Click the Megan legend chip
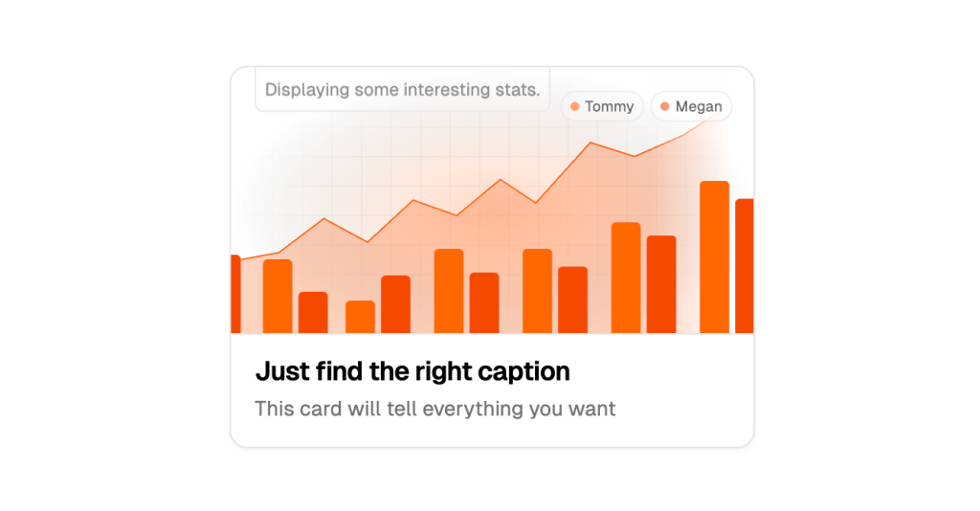The image size is (980, 511). (691, 106)
